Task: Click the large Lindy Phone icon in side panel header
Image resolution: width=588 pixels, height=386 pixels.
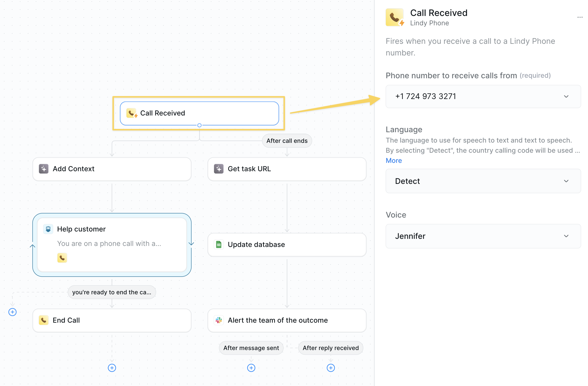Action: [x=394, y=17]
